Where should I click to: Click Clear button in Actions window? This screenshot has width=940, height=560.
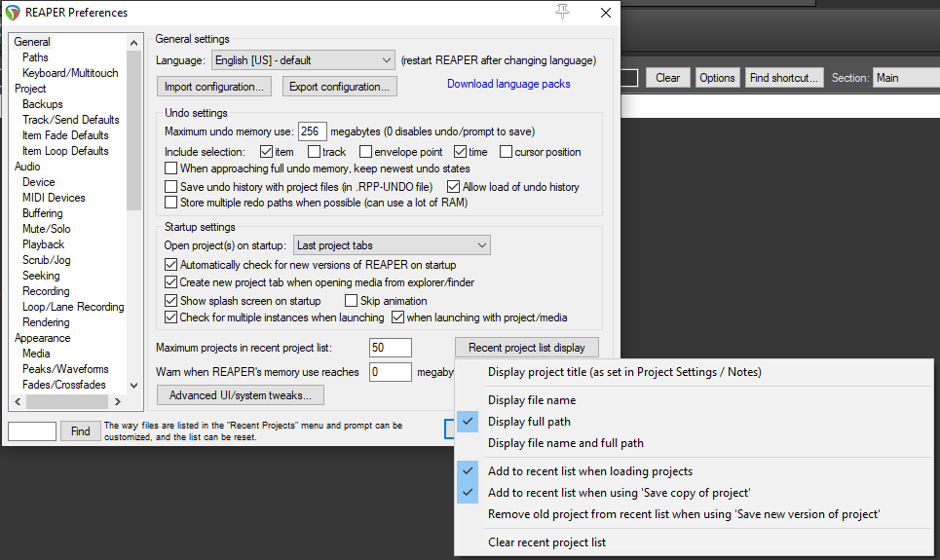pyautogui.click(x=668, y=78)
